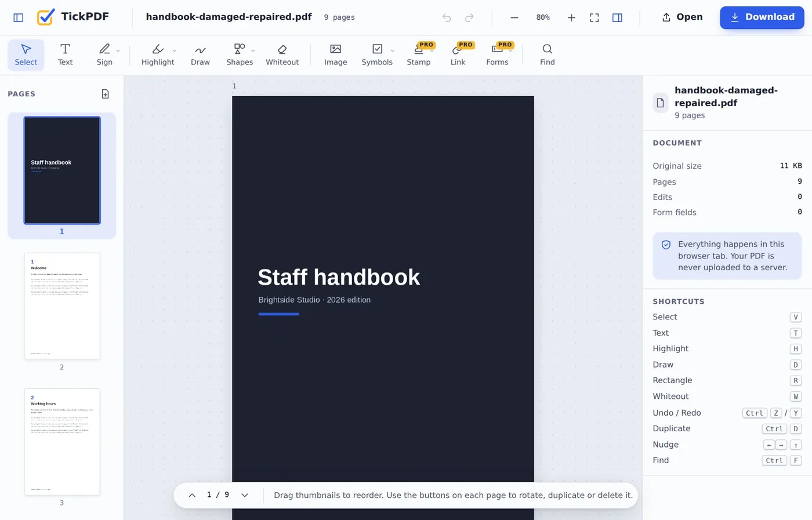
Task: Download the edited PDF
Action: tap(762, 17)
